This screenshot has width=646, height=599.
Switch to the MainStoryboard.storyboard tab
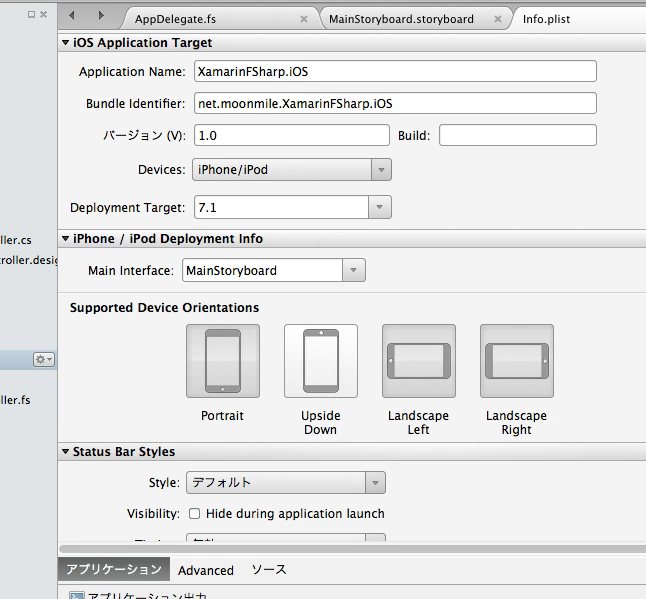[x=401, y=19]
